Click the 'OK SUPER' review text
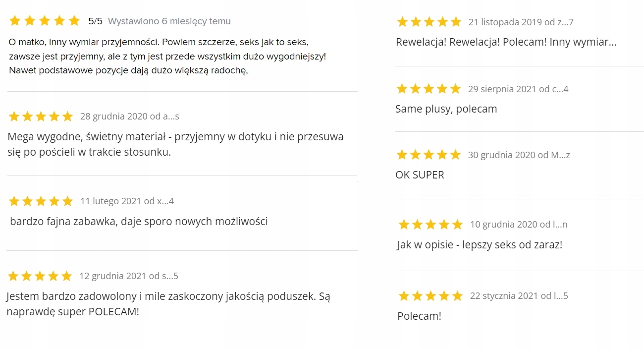Screen dimensions: 644x349 coord(420,175)
